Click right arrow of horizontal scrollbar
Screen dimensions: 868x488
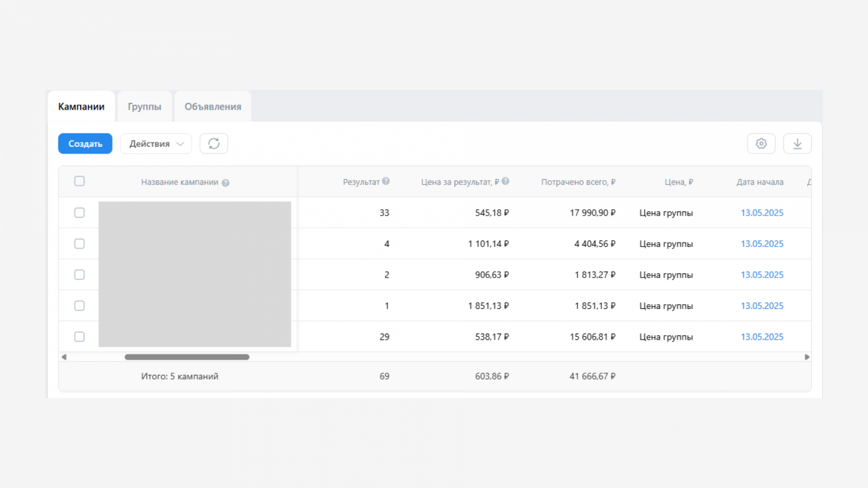click(x=807, y=357)
